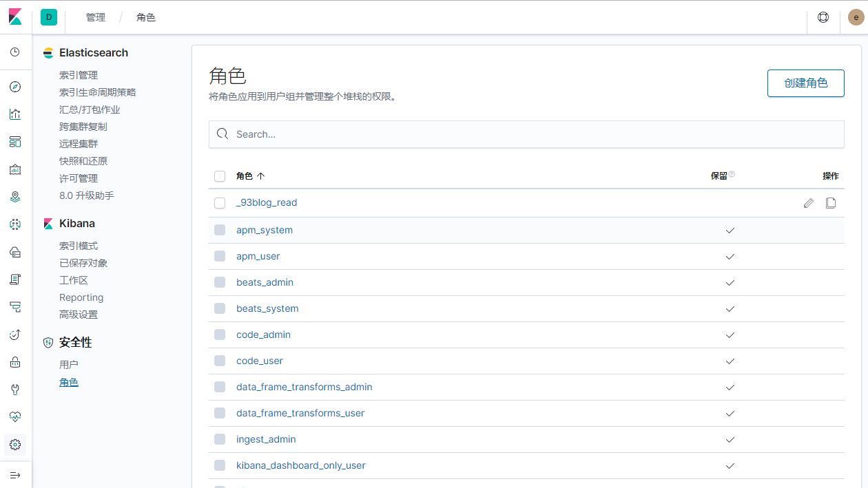868x488 pixels.
Task: Open the beats_admin role link
Action: (x=265, y=282)
